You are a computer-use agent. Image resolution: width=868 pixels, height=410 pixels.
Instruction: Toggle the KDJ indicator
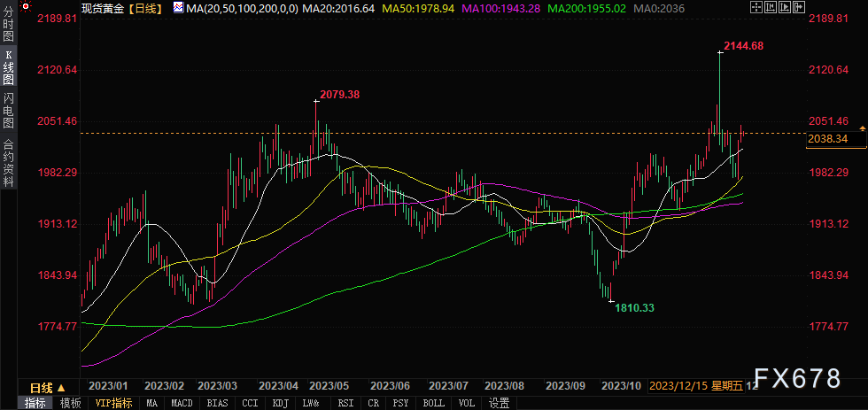(x=280, y=403)
